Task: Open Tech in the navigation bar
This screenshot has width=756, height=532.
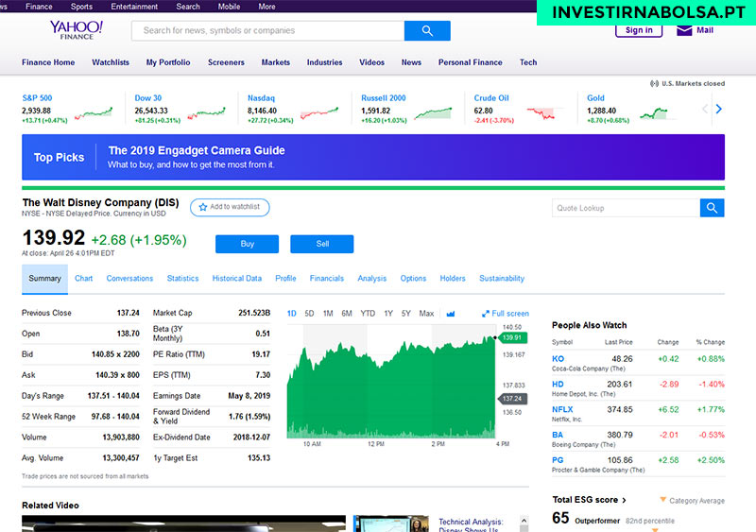Action: pos(528,62)
